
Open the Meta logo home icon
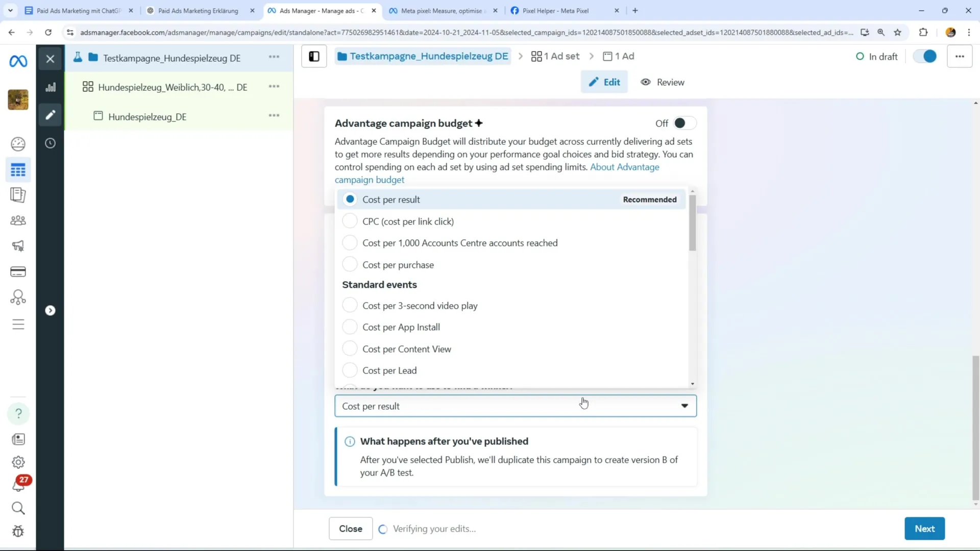coord(18,61)
